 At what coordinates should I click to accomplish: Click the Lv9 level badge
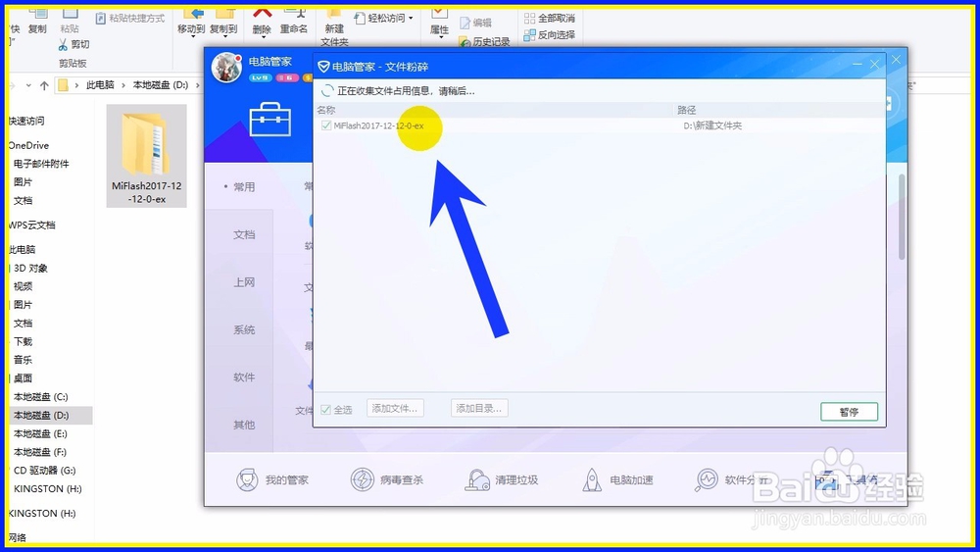[260, 77]
